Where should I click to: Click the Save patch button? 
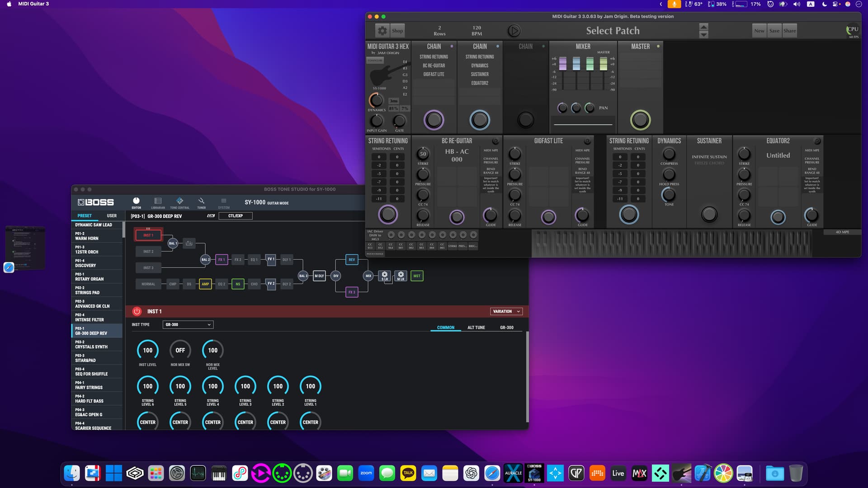[x=774, y=31]
